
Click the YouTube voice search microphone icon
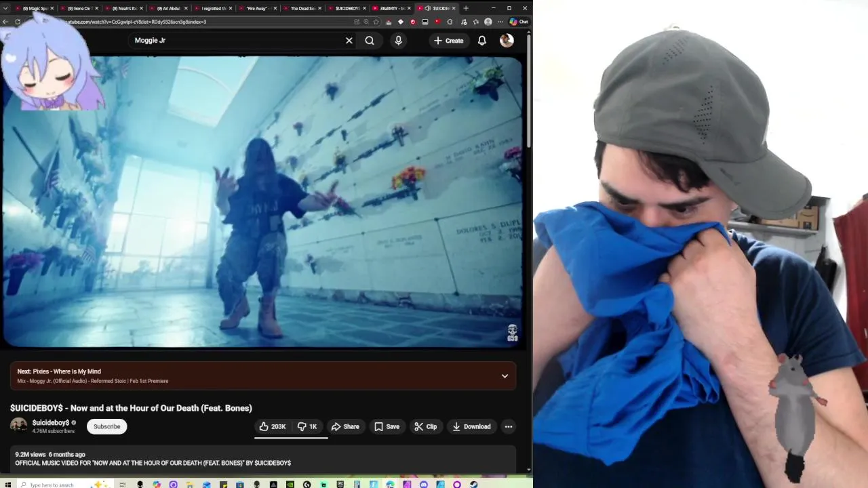pyautogui.click(x=398, y=41)
